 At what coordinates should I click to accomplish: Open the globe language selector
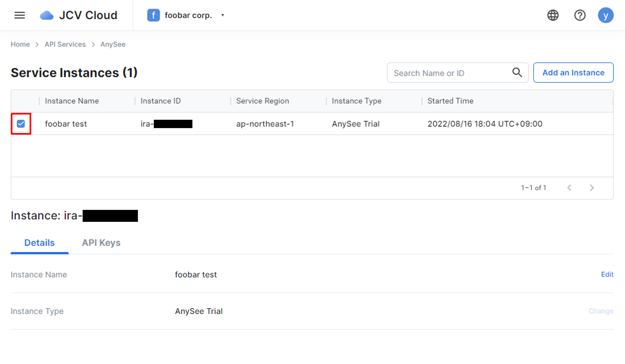(553, 15)
